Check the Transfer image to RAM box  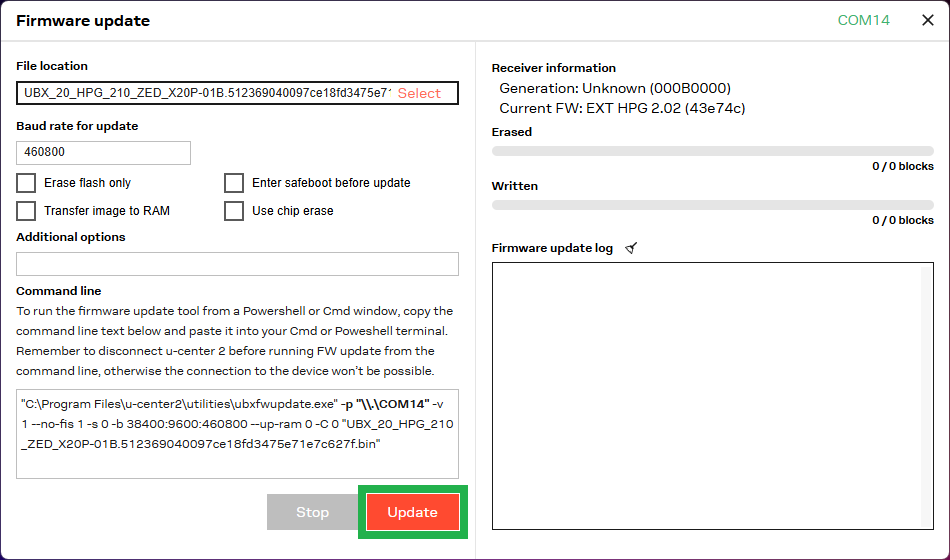[26, 210]
